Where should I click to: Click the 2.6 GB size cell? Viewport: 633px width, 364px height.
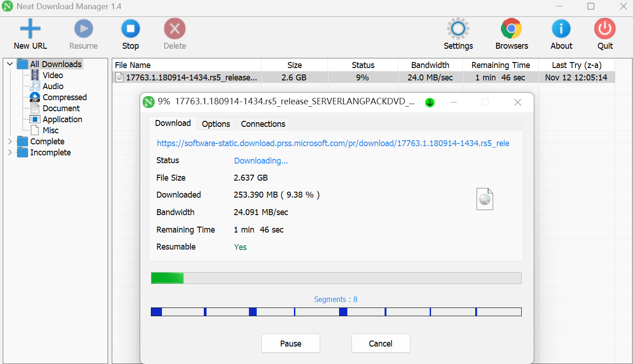click(294, 78)
